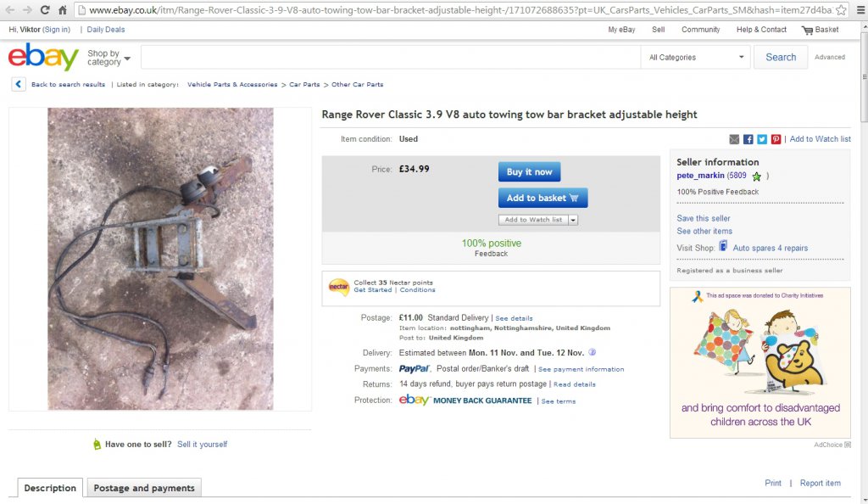Image resolution: width=868 pixels, height=504 pixels.
Task: View tow bar bracket product image
Action: pyautogui.click(x=160, y=259)
